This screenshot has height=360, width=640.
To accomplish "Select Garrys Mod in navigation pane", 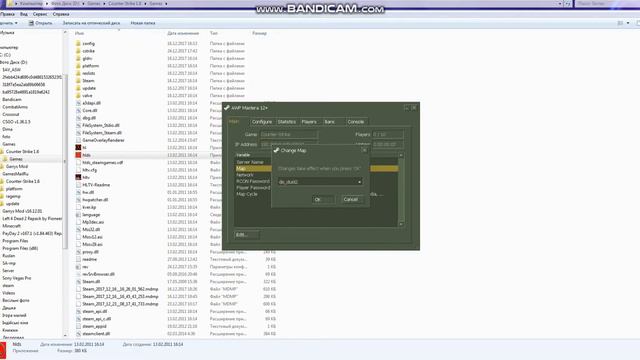I will click(x=17, y=167).
